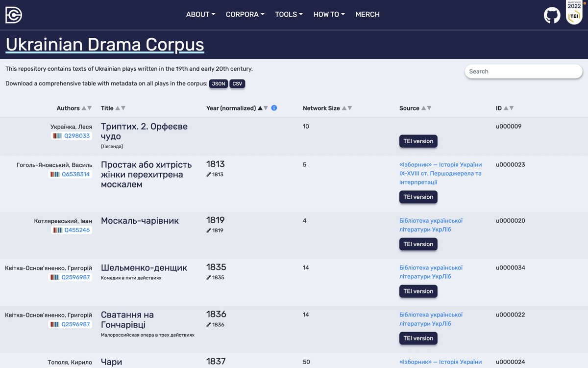The height and width of the screenshot is (368, 588).
Task: Open Ізборник source link for Простак
Action: point(441,174)
